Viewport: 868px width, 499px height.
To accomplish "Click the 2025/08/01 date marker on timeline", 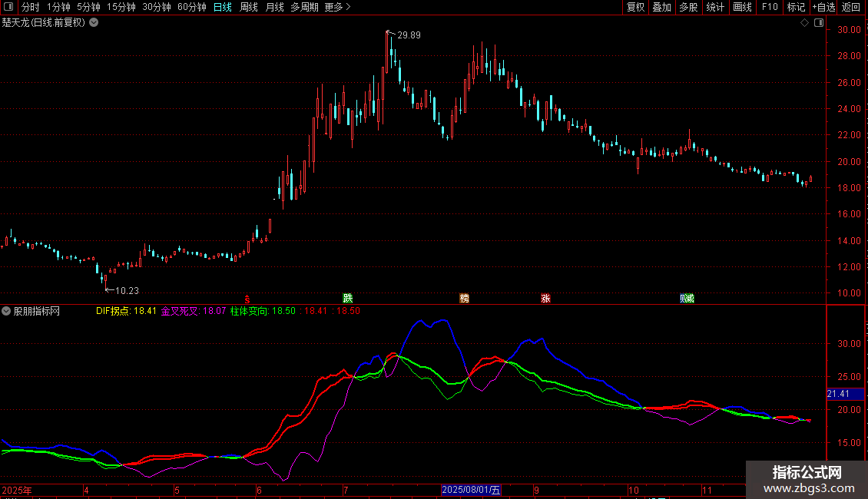I will [x=471, y=490].
